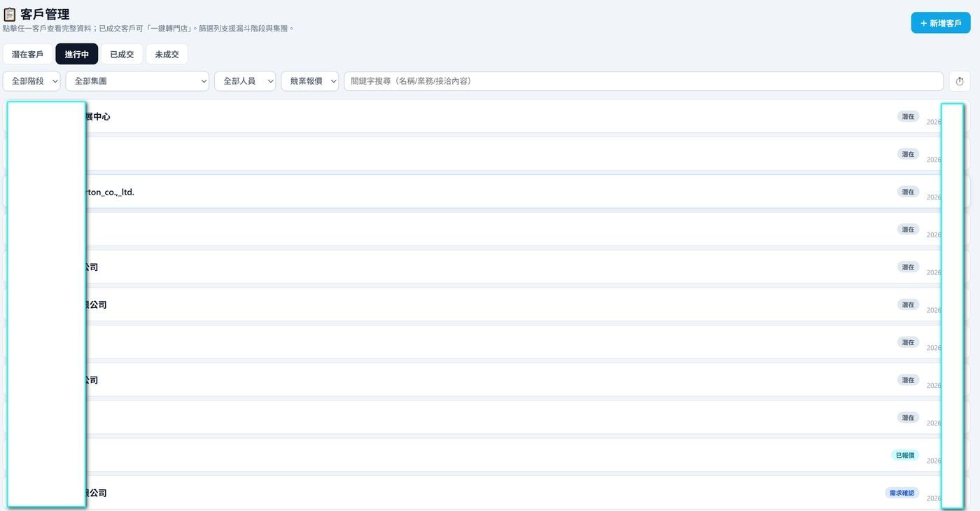
Task: Click the stopwatch reset icon beside search
Action: [x=960, y=81]
